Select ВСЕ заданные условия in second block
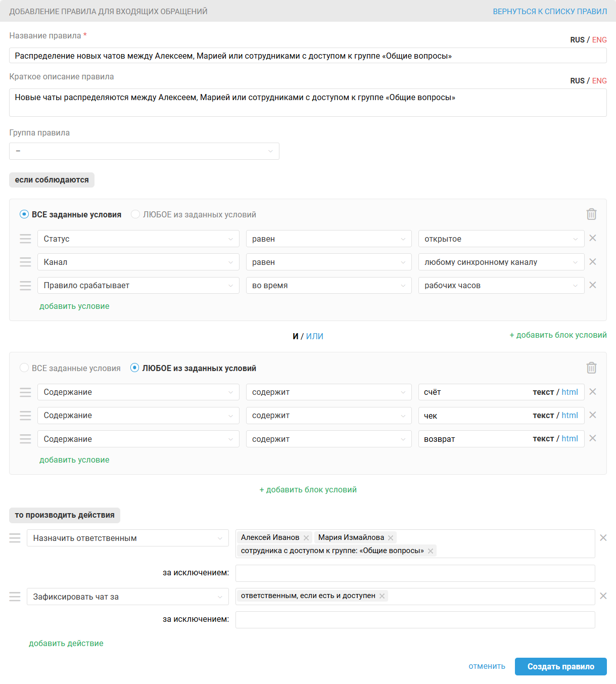This screenshot has width=616, height=684. (x=24, y=368)
